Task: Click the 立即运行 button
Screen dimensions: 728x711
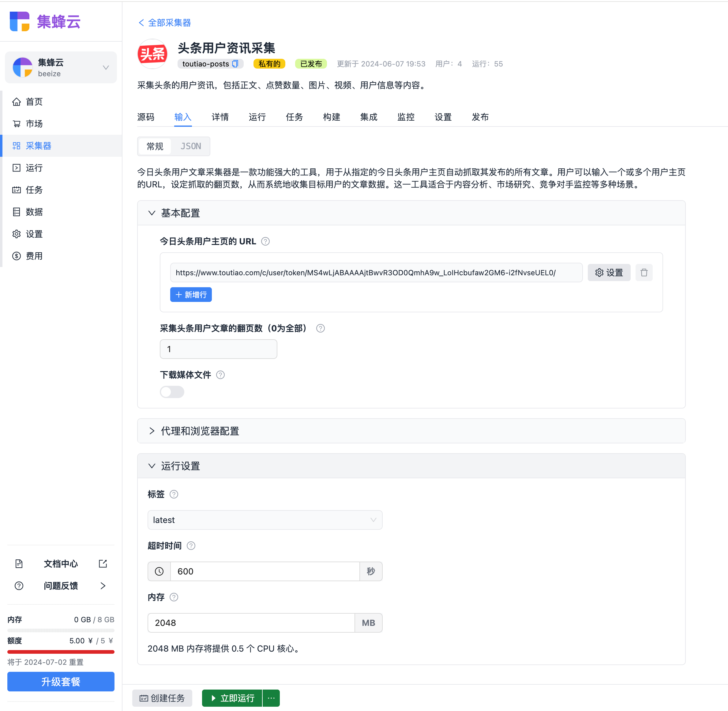Action: [x=232, y=698]
